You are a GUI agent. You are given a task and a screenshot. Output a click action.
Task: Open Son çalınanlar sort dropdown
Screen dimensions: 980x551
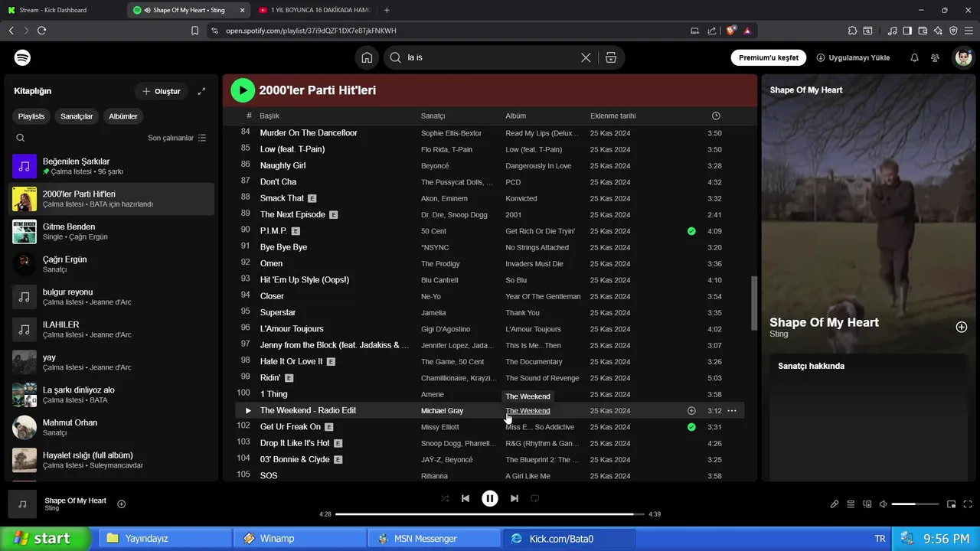tap(177, 138)
